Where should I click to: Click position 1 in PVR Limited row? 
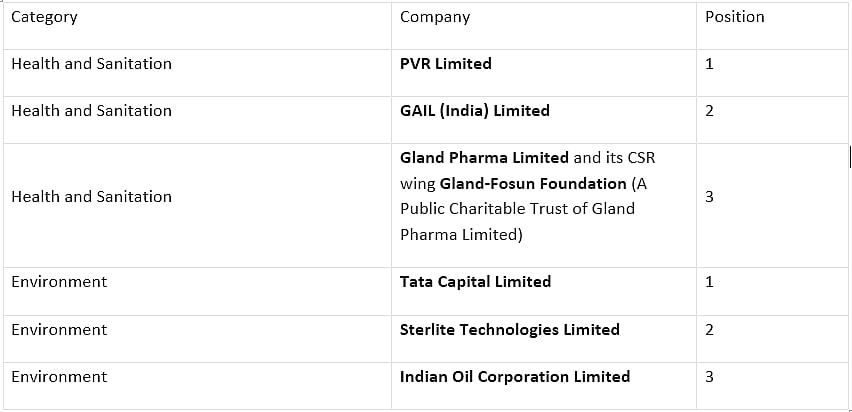point(709,64)
